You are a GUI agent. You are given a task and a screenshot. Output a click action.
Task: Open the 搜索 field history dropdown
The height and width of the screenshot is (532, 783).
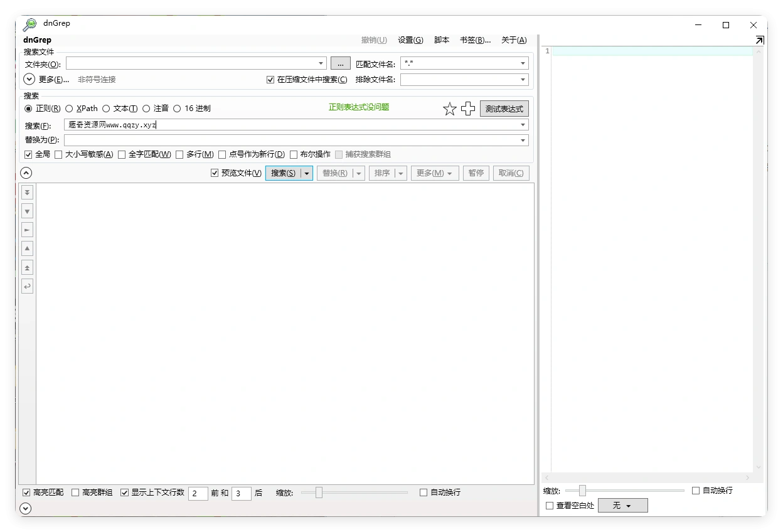[522, 124]
